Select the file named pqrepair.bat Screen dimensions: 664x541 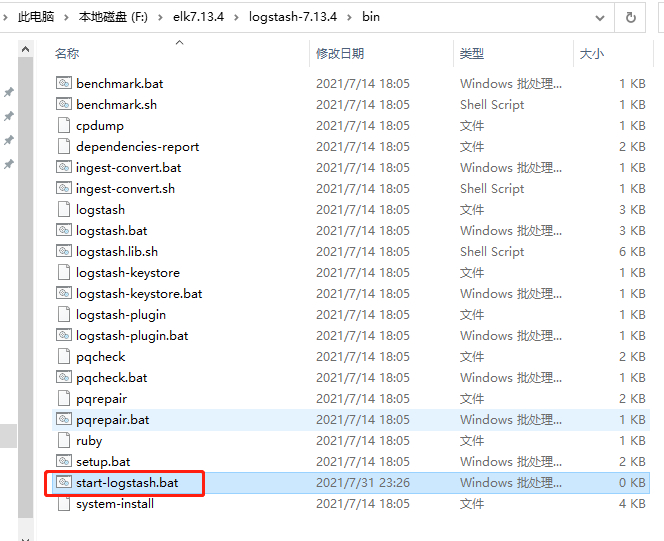coord(113,420)
